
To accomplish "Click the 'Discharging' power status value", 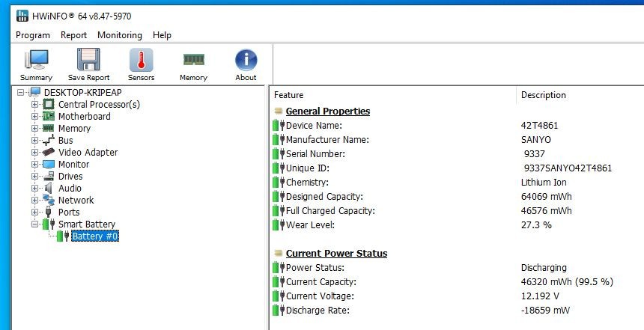I will (x=544, y=268).
